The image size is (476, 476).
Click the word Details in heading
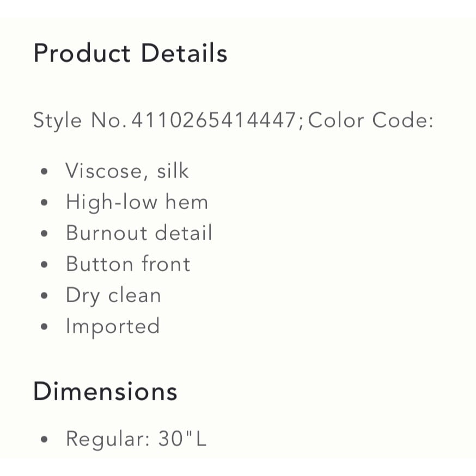184,53
